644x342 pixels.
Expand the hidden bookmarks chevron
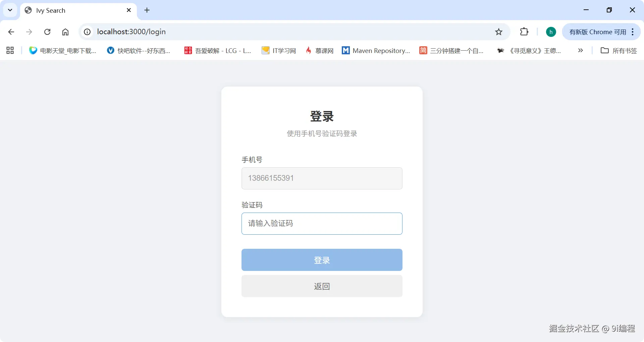pos(581,50)
